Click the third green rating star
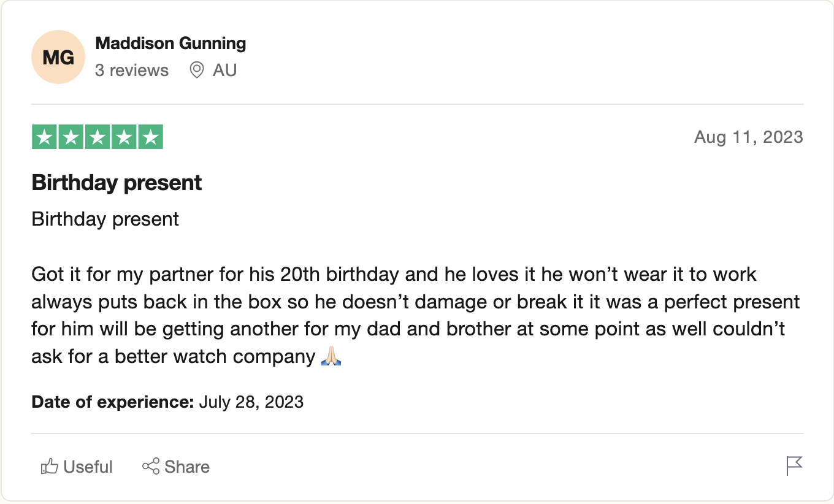Screen dimensions: 834x504 [x=98, y=137]
